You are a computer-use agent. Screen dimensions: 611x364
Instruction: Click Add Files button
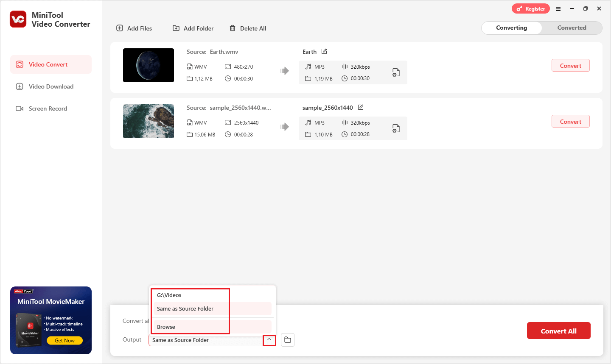[134, 28]
